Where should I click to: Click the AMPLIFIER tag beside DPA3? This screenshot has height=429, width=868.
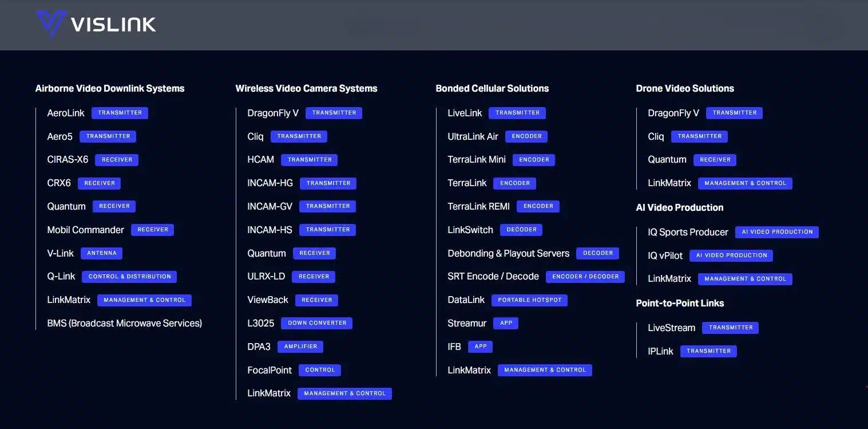pyautogui.click(x=300, y=347)
